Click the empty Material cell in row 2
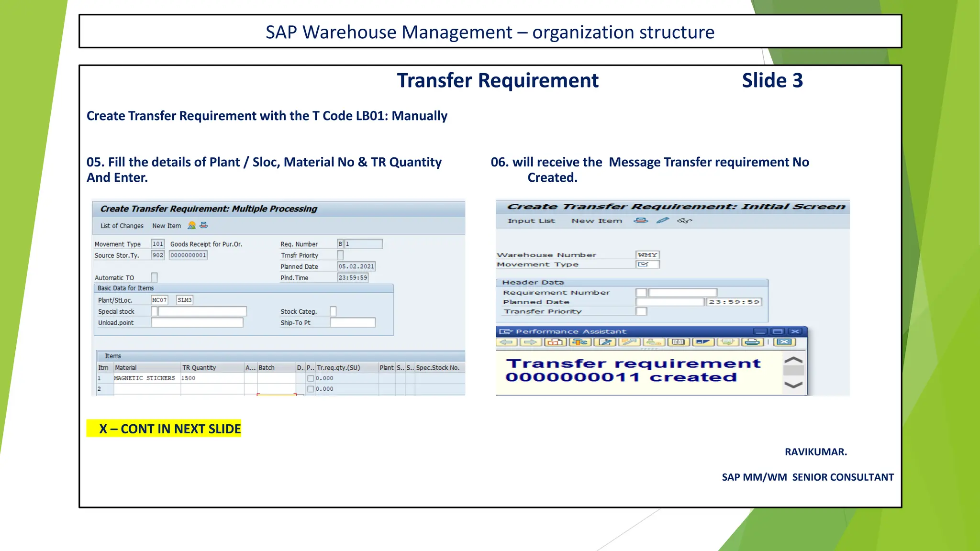The height and width of the screenshot is (551, 980). click(147, 389)
